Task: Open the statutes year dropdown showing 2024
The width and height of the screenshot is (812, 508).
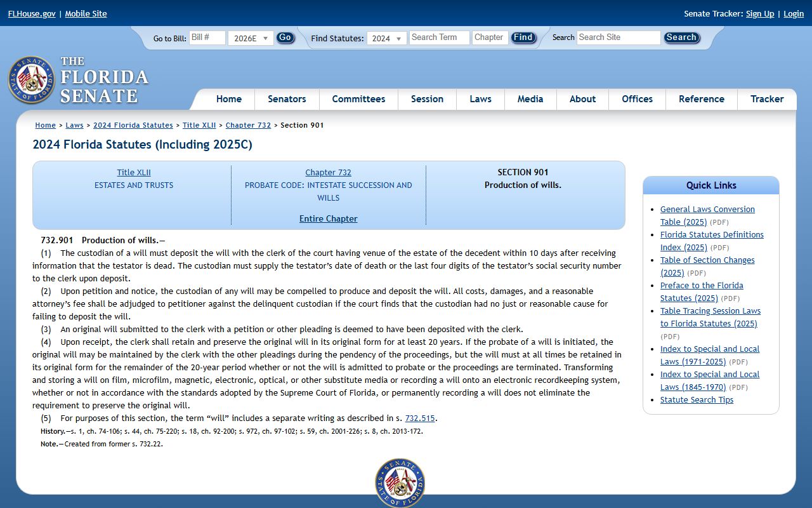Action: [x=387, y=38]
